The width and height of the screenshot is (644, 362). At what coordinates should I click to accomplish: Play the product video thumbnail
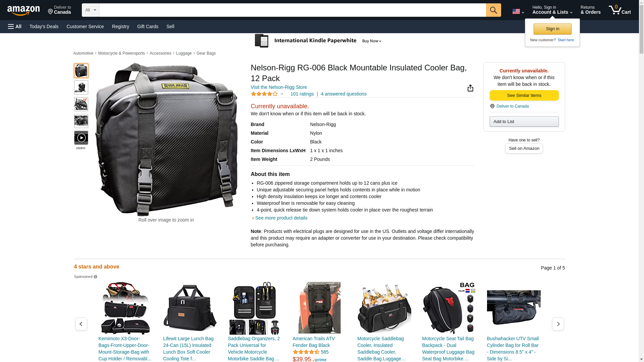(x=81, y=138)
